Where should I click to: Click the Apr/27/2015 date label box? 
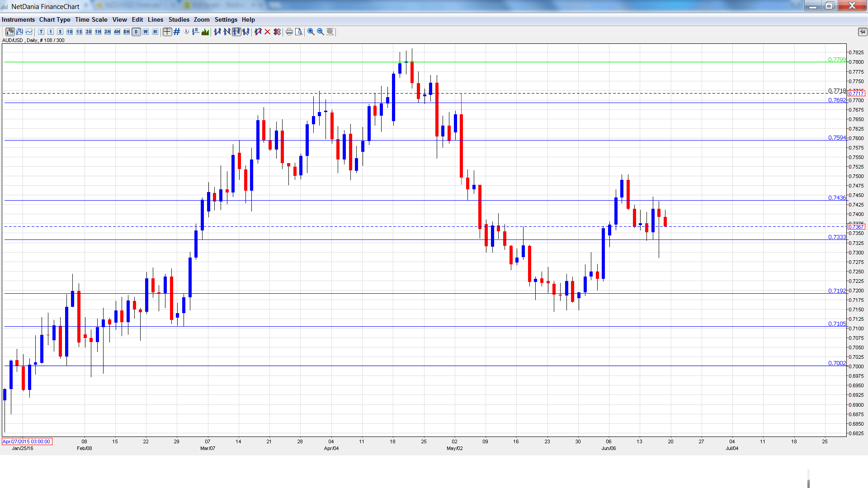[27, 441]
